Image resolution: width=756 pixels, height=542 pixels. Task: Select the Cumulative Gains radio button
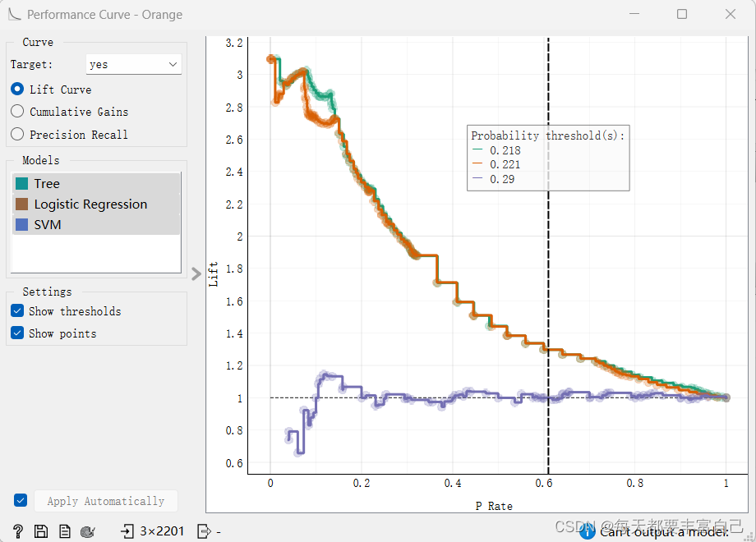click(x=17, y=112)
